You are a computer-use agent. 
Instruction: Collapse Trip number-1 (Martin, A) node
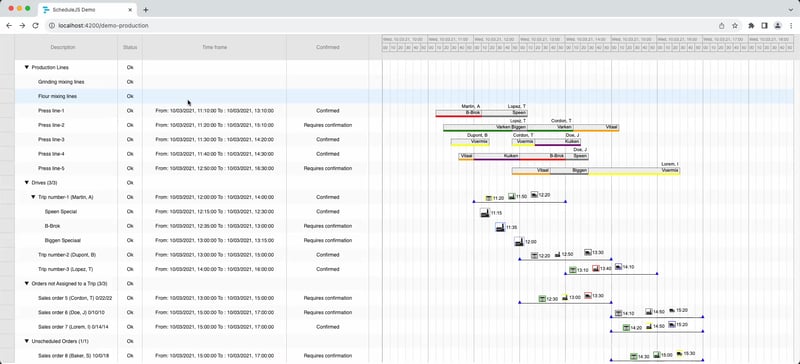[33, 197]
